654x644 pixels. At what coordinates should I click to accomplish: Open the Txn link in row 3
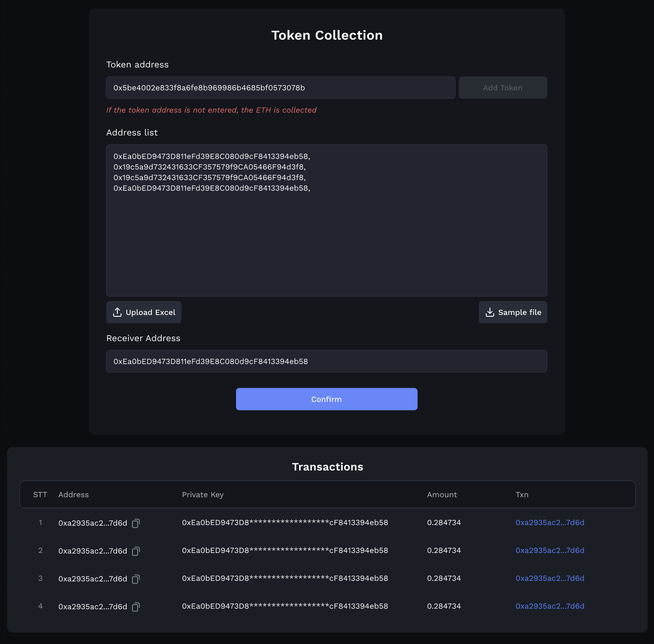pos(549,578)
